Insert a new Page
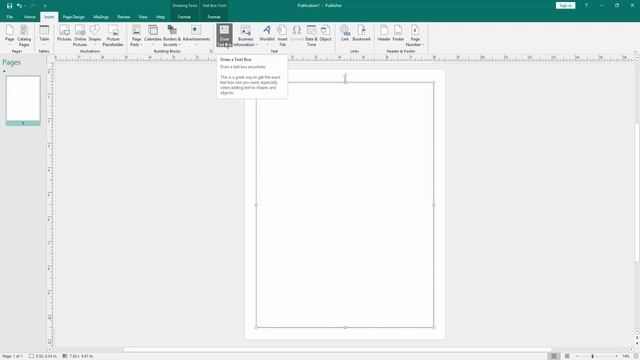 point(10,36)
